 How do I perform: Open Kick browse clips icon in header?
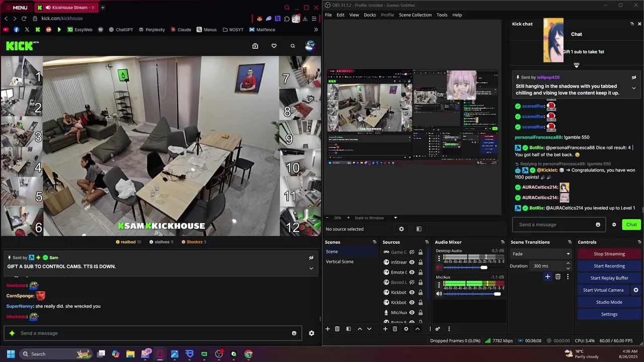(255, 46)
